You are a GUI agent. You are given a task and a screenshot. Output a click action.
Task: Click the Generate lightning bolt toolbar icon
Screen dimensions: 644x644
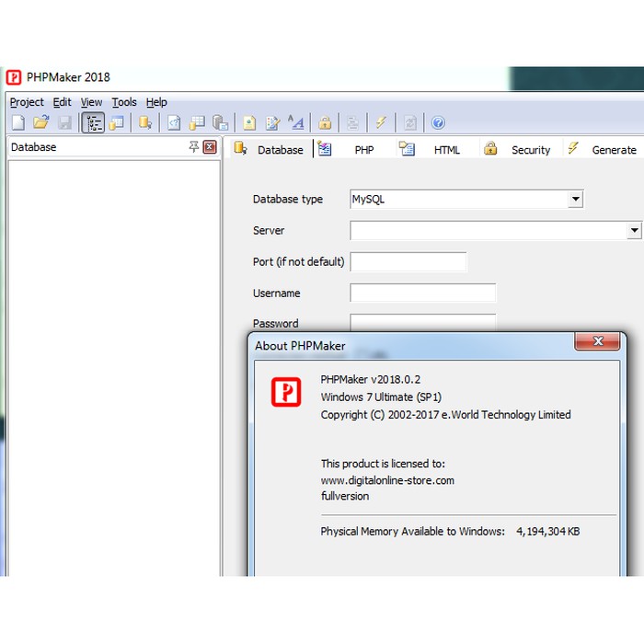[x=380, y=122]
